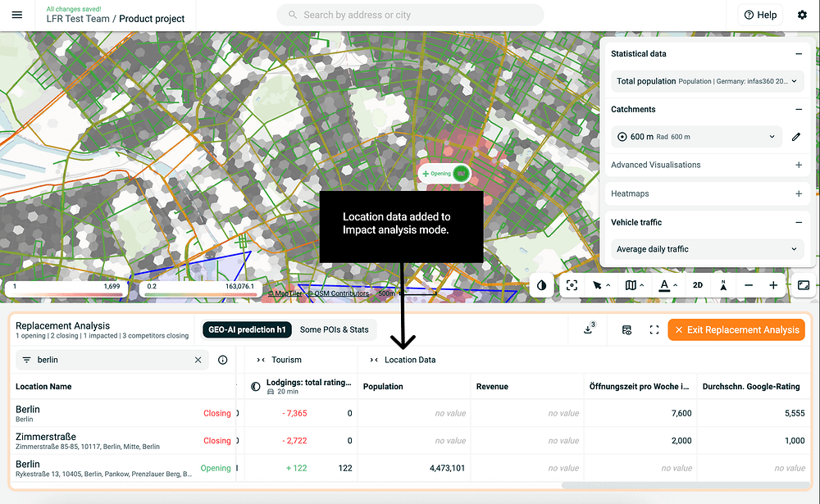The height and width of the screenshot is (504, 820).
Task: Expand the Heatmaps section
Action: coord(799,193)
